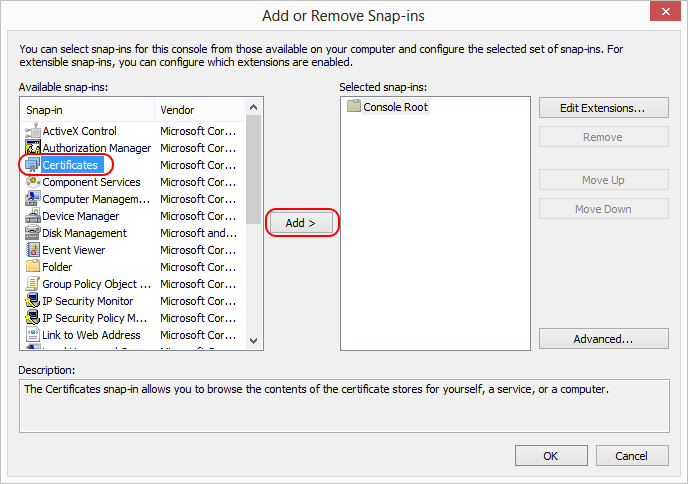Confirm the dialog with OK
Image resolution: width=688 pixels, height=484 pixels.
(x=551, y=455)
